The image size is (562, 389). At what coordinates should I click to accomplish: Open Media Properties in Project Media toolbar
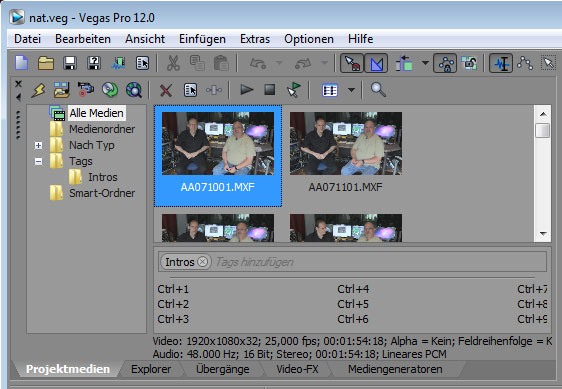190,90
